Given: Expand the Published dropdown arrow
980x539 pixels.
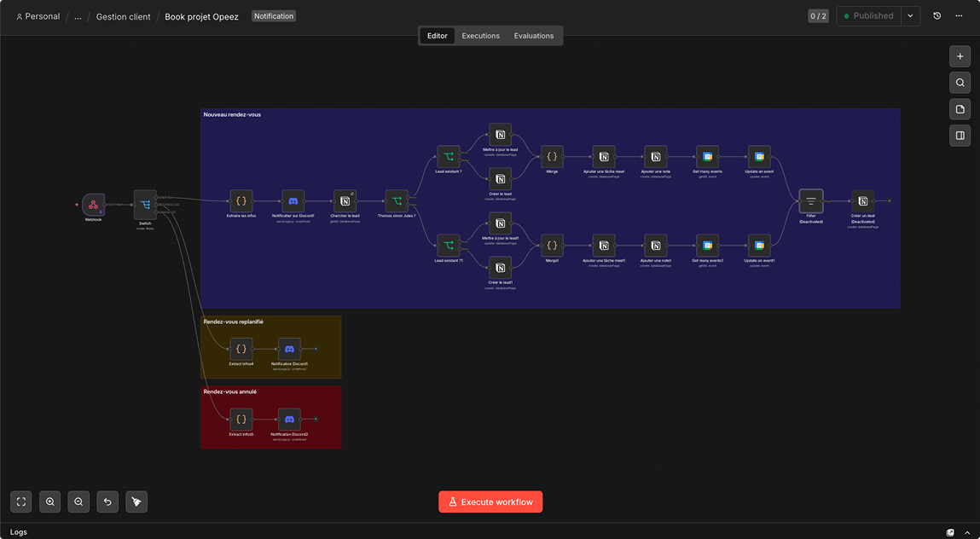Looking at the screenshot, I should pos(911,16).
